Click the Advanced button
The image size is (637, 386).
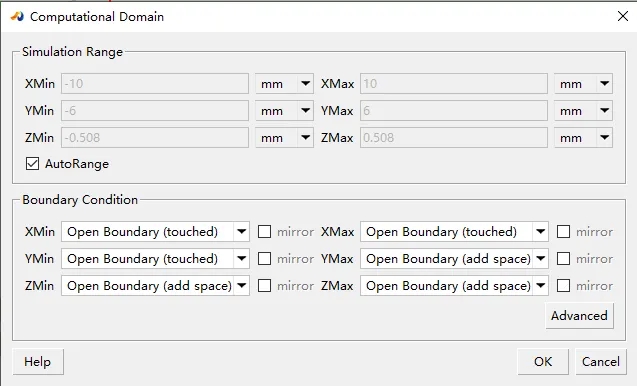click(x=579, y=316)
